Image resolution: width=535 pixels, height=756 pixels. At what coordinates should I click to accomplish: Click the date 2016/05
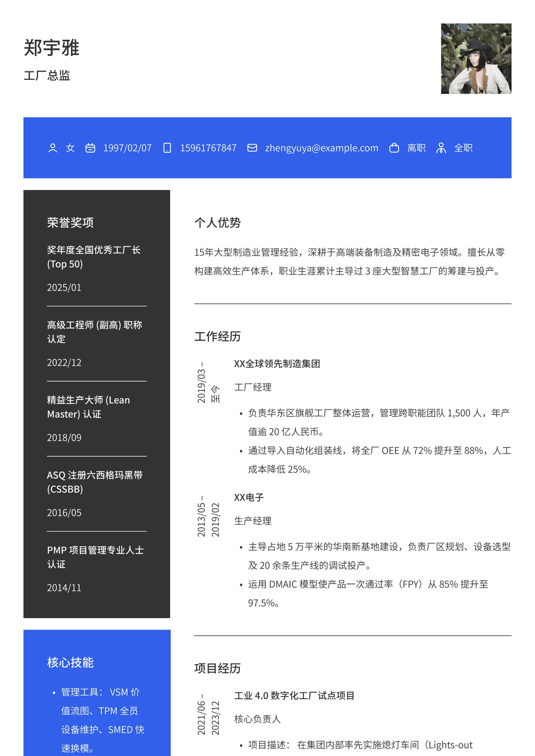[x=64, y=513]
